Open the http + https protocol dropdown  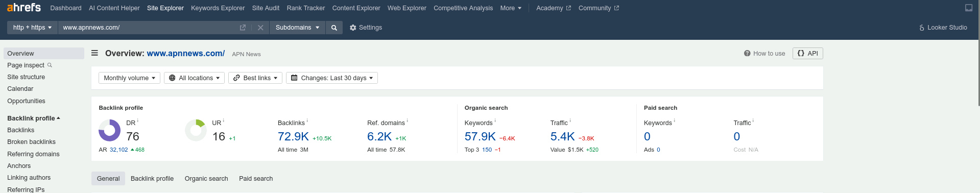click(x=32, y=28)
